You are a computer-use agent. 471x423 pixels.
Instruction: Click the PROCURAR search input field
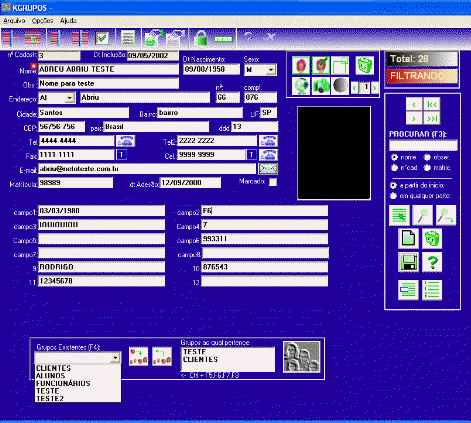point(423,145)
